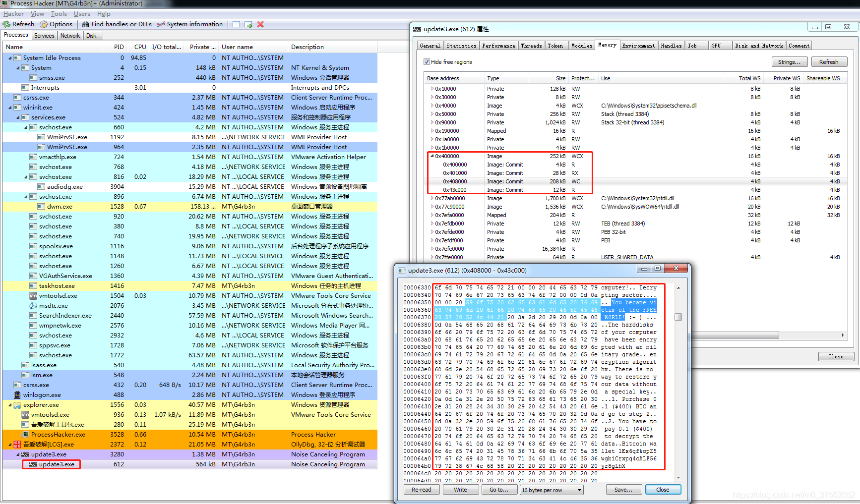Click the Write button in hex viewer
Image resolution: width=860 pixels, height=504 pixels.
[x=460, y=490]
